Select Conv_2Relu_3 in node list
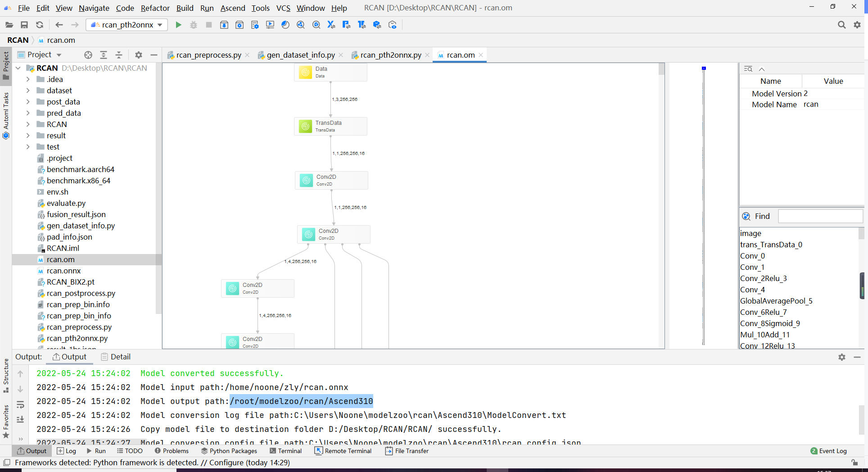 click(x=764, y=278)
